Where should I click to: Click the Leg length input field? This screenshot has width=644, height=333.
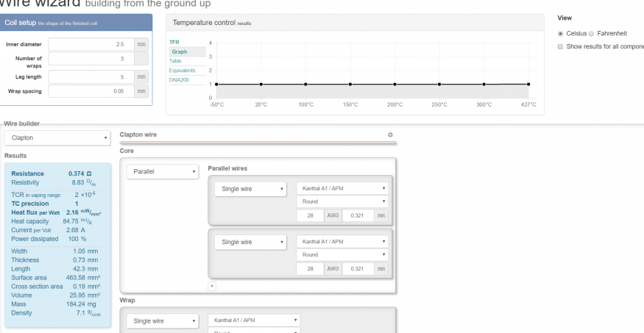point(91,77)
